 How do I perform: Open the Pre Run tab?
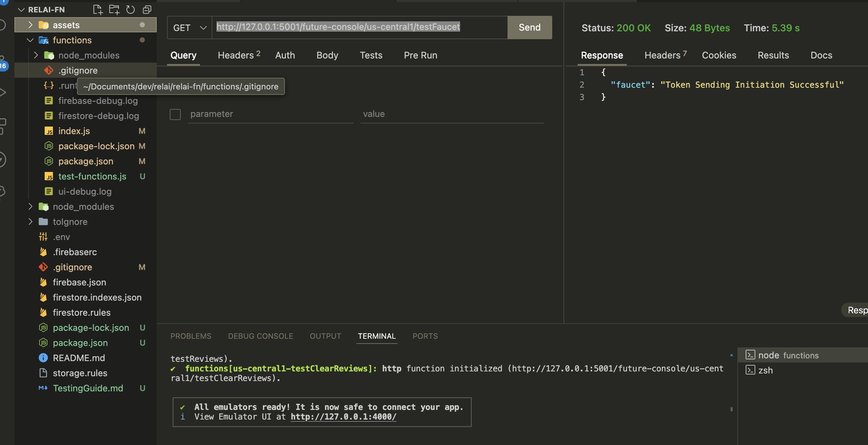(420, 55)
